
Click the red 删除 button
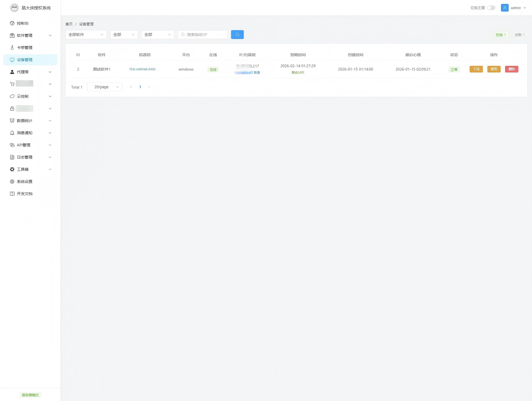click(511, 69)
